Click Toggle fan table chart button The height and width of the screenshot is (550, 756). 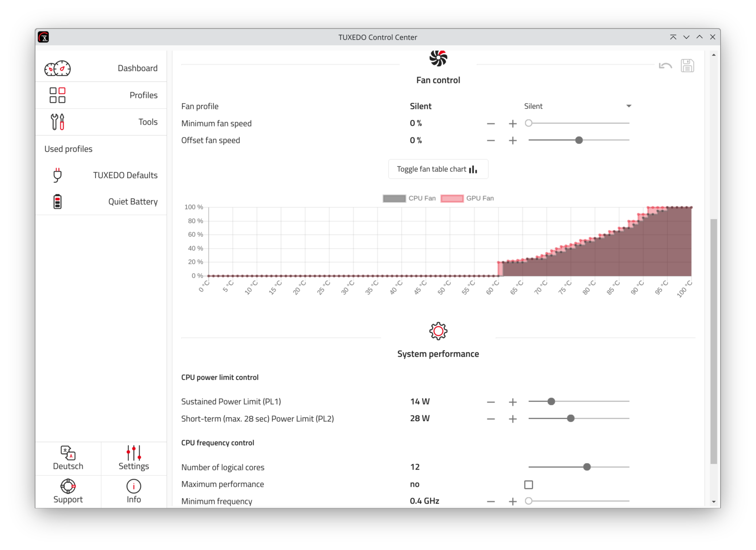(x=438, y=169)
